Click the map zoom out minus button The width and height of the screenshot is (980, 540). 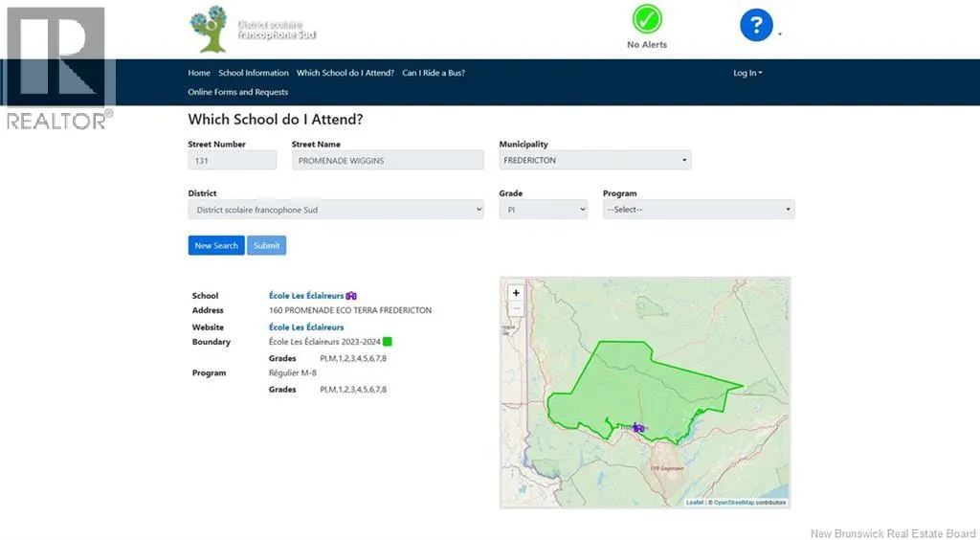516,308
